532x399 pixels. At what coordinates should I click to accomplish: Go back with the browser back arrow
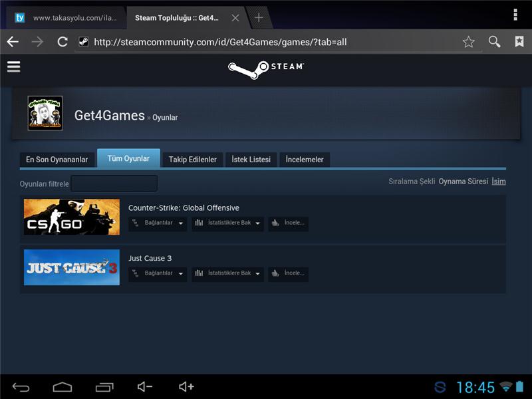13,42
